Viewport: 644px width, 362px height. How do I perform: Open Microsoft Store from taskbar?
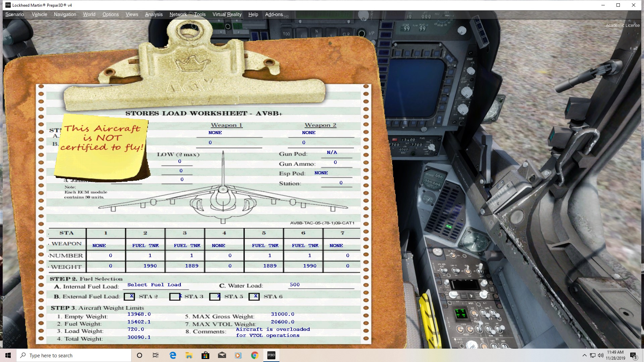205,355
